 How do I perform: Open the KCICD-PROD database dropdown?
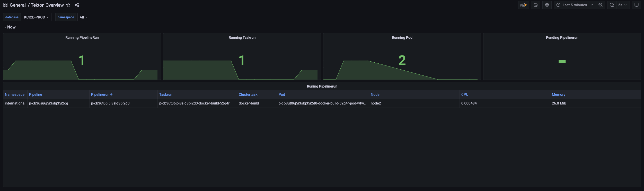36,17
